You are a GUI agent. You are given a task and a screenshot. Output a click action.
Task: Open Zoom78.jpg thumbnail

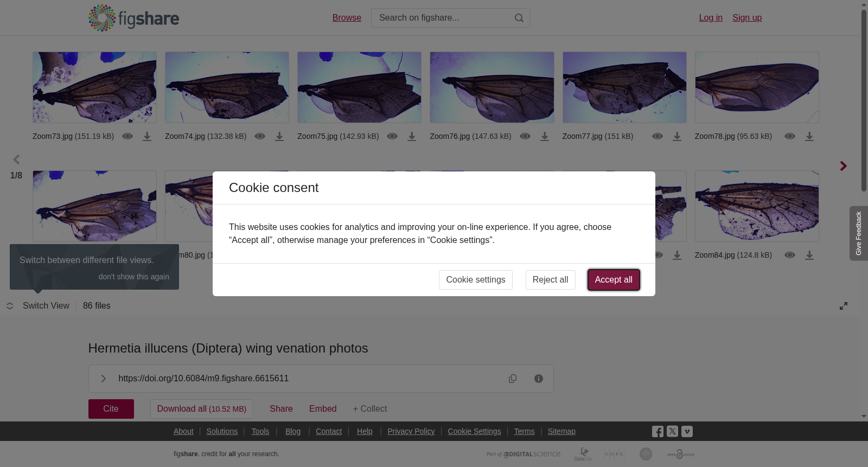coord(757,87)
